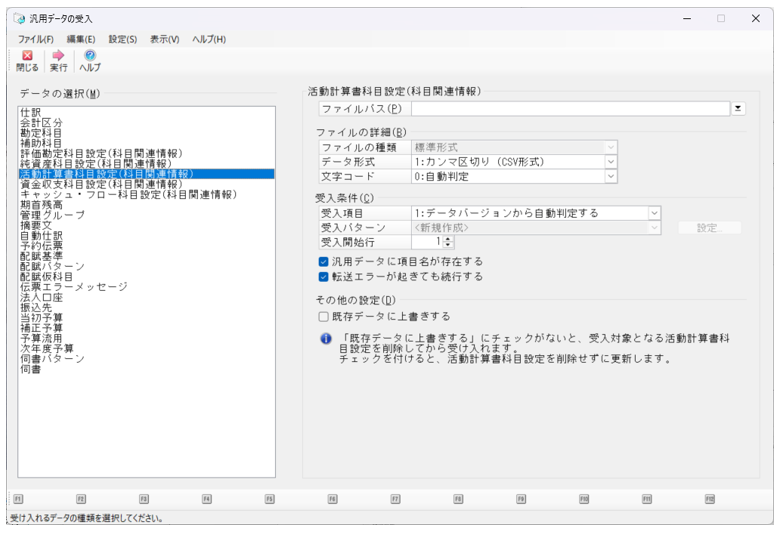Click the file path browse arrow button
This screenshot has width=781, height=535.
(x=738, y=109)
